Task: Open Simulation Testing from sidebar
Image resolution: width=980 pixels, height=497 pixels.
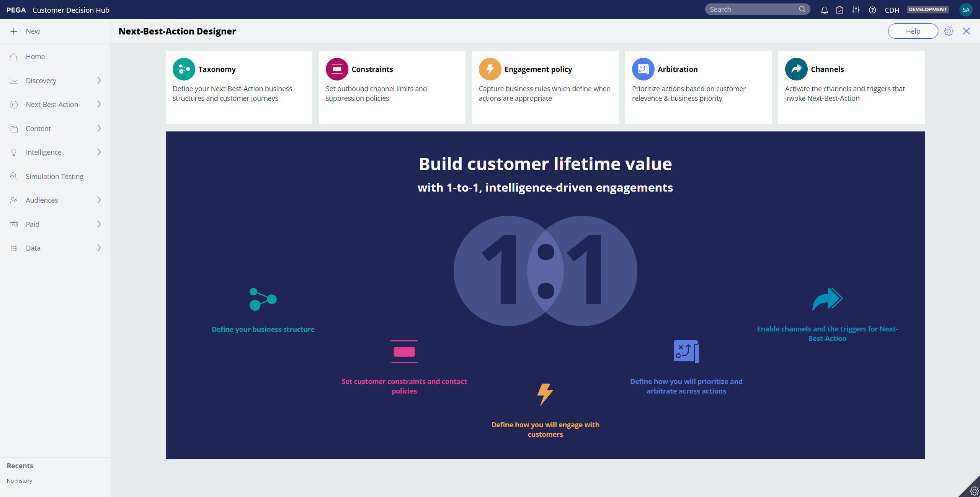Action: point(54,176)
